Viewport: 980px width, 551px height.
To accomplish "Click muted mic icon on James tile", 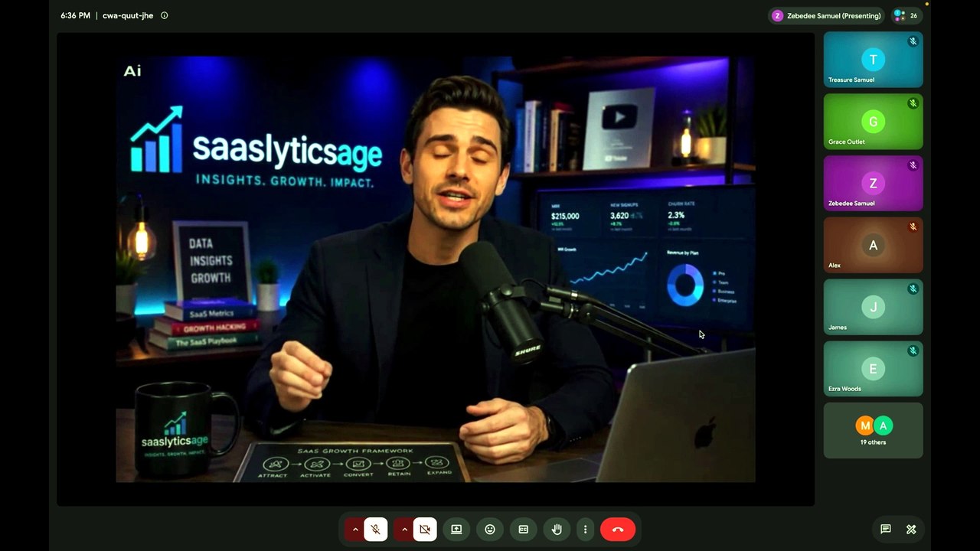I will point(913,289).
